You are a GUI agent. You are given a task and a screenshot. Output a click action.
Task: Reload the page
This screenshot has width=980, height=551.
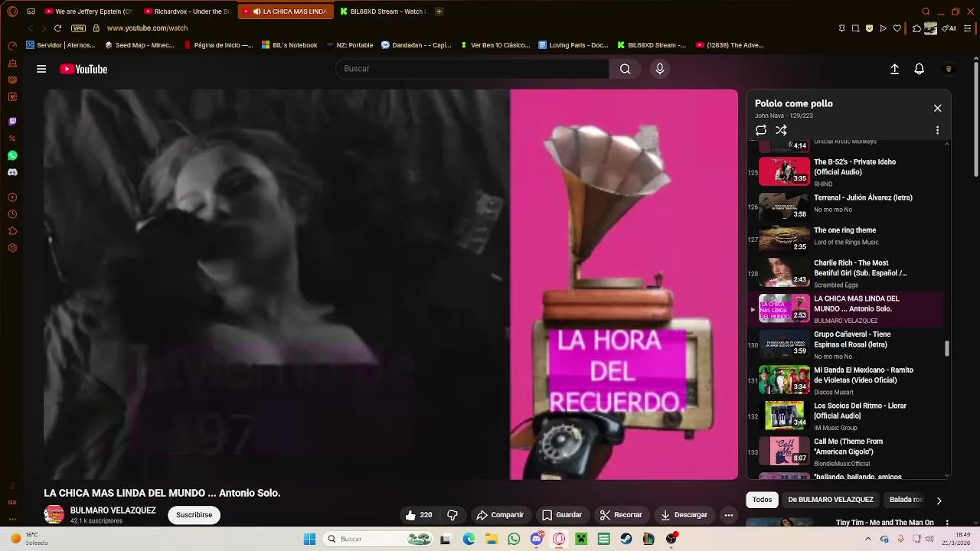click(57, 28)
